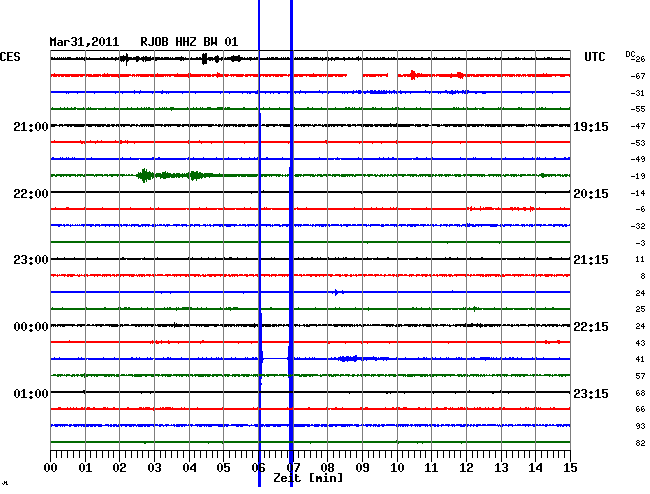Click the DC offset value -55
650x494 pixels.
pos(638,109)
